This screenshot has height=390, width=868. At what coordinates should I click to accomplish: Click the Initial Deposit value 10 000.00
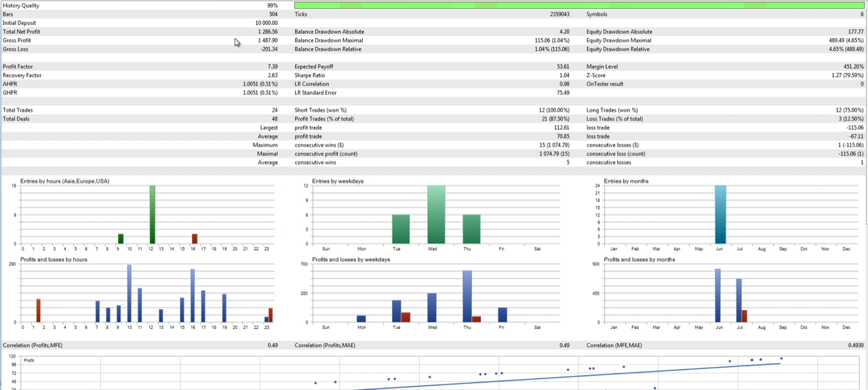[x=267, y=23]
